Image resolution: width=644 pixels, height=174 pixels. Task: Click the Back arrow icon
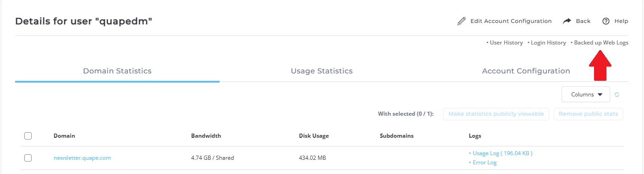pos(567,21)
